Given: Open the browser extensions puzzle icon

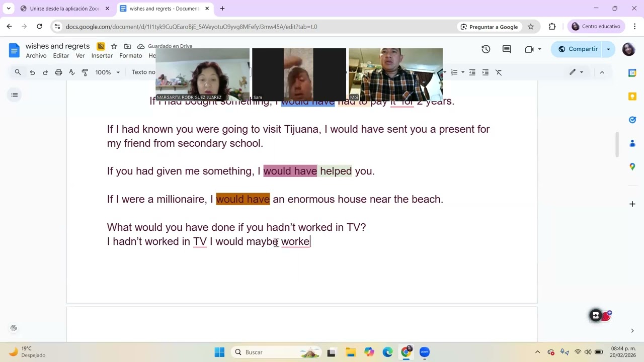Looking at the screenshot, I should point(552,27).
